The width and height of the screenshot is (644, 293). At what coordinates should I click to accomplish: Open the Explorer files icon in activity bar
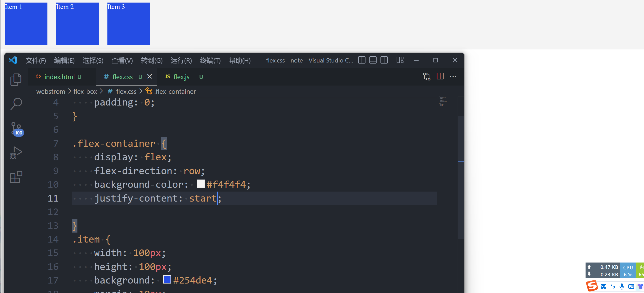(x=16, y=79)
